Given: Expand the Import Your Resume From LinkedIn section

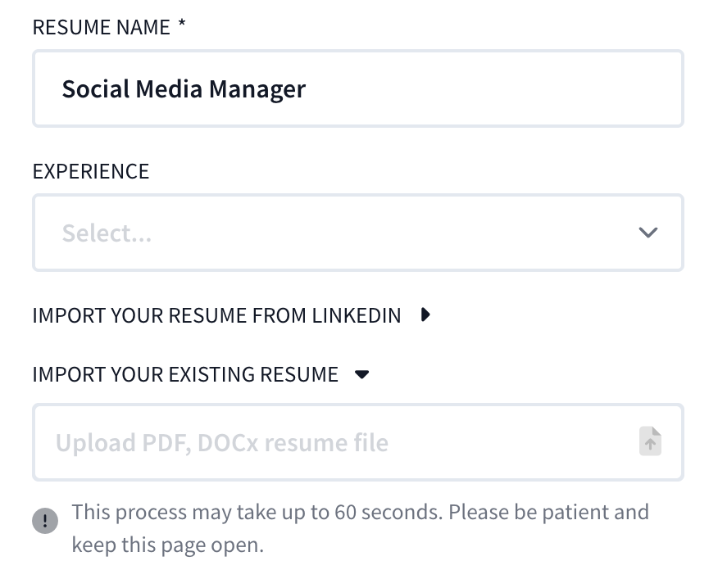Looking at the screenshot, I should coord(216,315).
